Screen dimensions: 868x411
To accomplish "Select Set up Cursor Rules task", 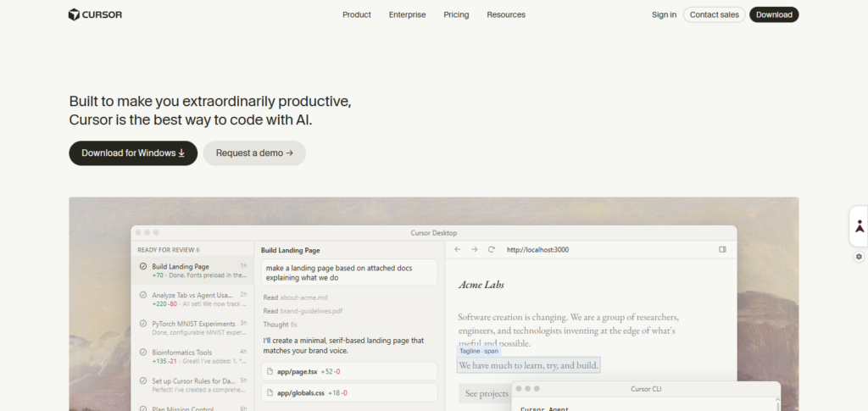I will pyautogui.click(x=192, y=386).
